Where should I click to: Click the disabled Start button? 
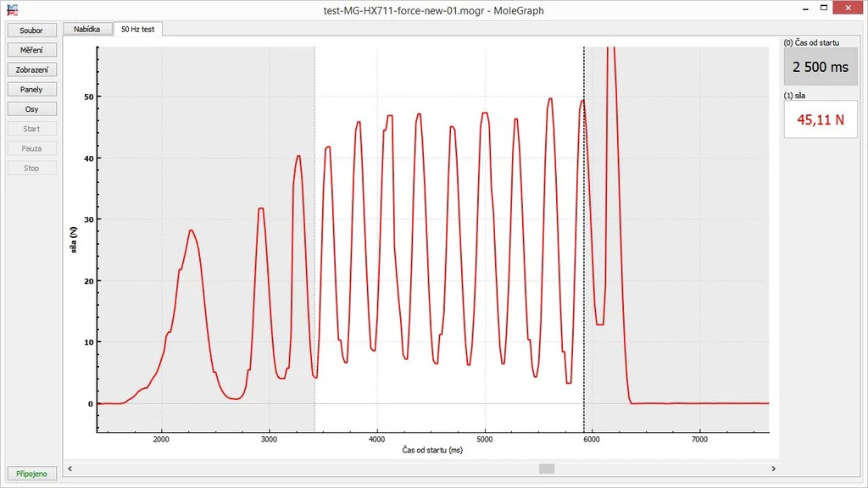31,129
